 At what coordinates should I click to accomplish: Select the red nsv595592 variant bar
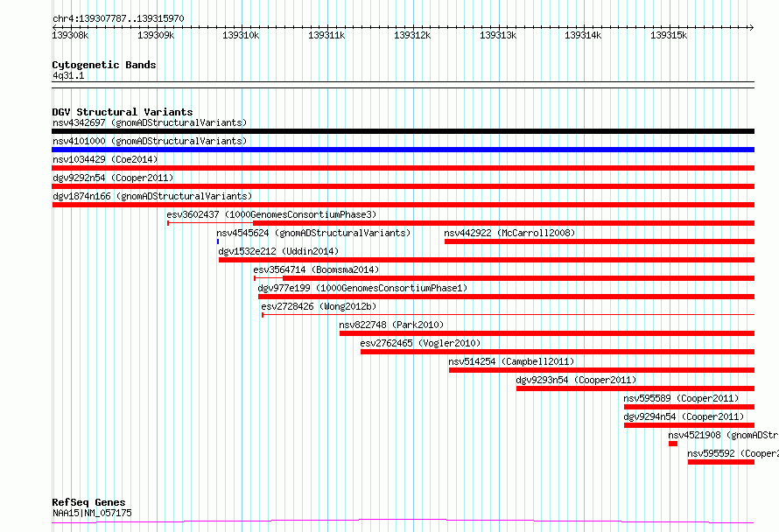[721, 462]
